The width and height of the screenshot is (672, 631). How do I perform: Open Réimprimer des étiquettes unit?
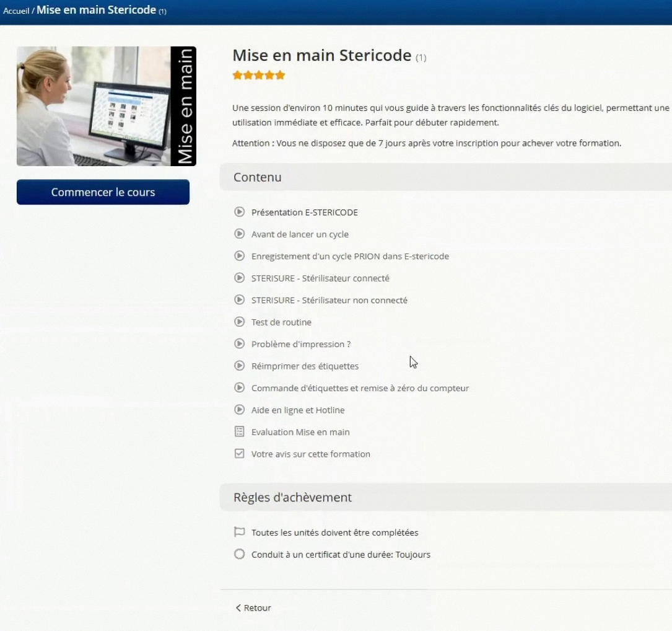point(305,366)
